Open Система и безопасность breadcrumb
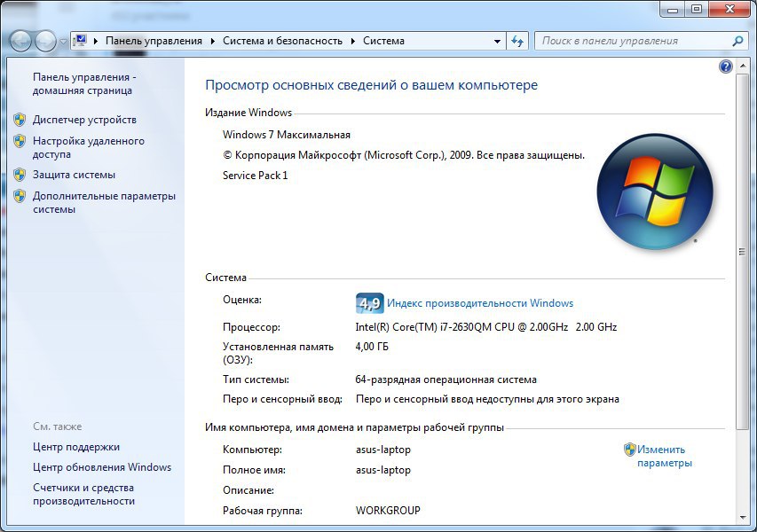Image resolution: width=757 pixels, height=532 pixels. 282,41
